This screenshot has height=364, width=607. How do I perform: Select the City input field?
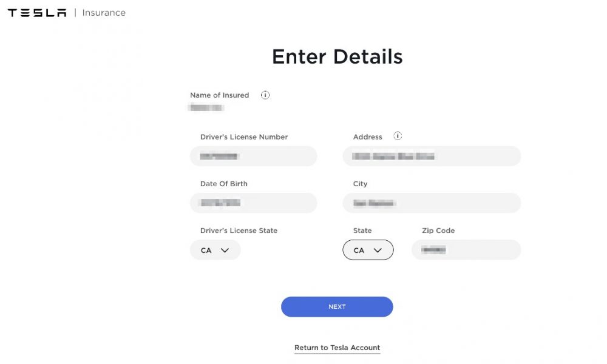[x=432, y=203]
